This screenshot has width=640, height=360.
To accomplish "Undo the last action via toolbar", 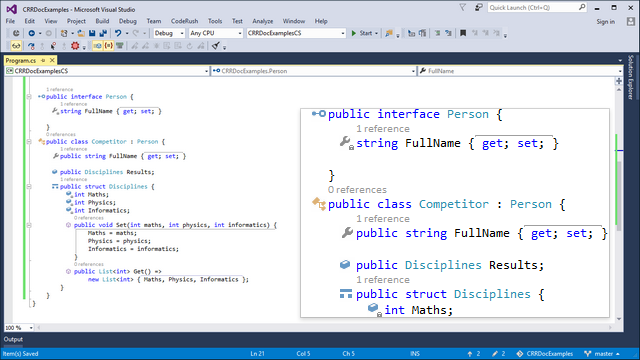I will tap(118, 33).
